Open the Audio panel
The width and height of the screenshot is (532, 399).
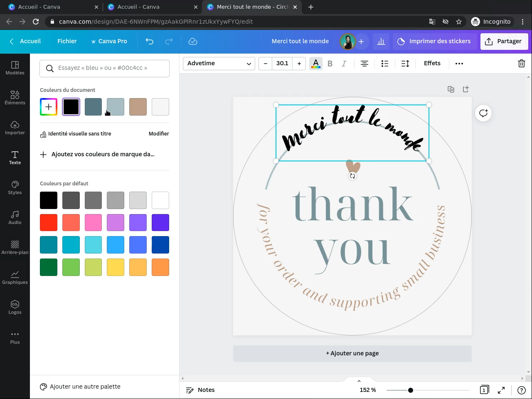[x=15, y=217]
